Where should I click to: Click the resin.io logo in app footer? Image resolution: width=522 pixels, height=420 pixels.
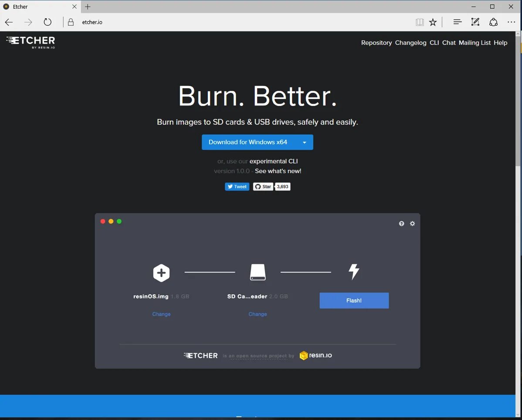315,356
